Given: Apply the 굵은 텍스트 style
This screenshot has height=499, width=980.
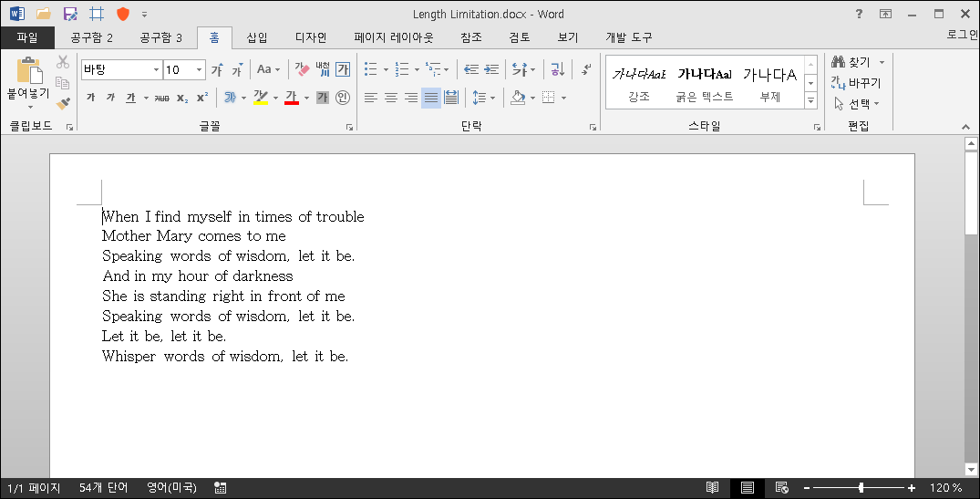Looking at the screenshot, I should 705,82.
